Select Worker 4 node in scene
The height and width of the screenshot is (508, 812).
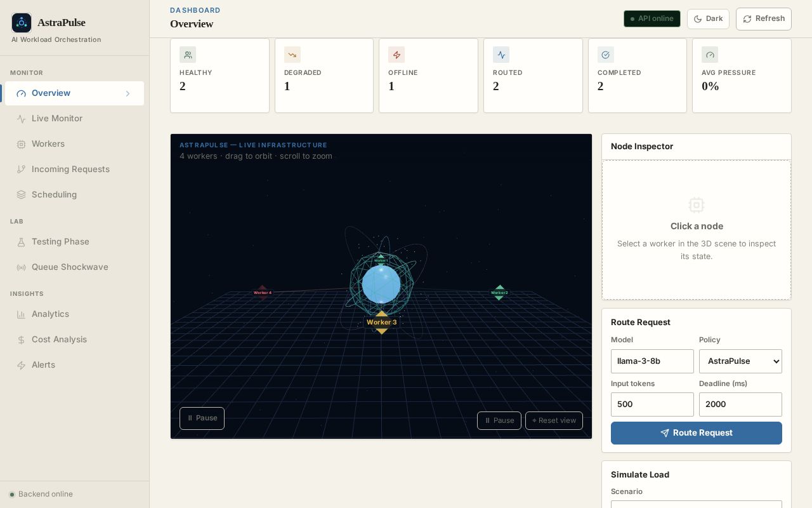(263, 293)
